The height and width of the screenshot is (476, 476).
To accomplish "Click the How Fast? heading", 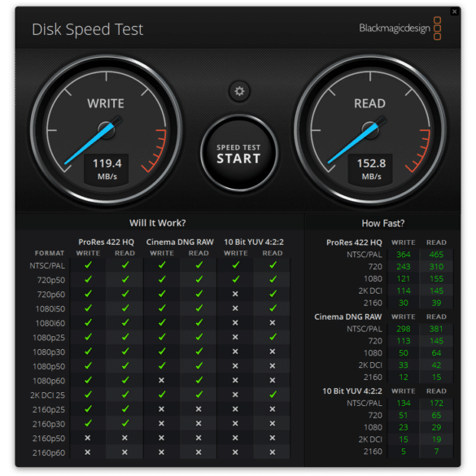I will pos(383,223).
